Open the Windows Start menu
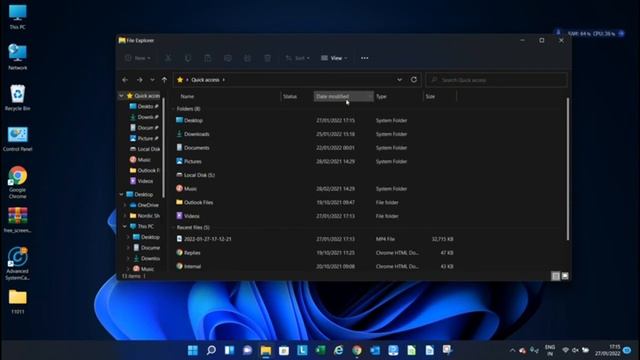 tap(193, 350)
